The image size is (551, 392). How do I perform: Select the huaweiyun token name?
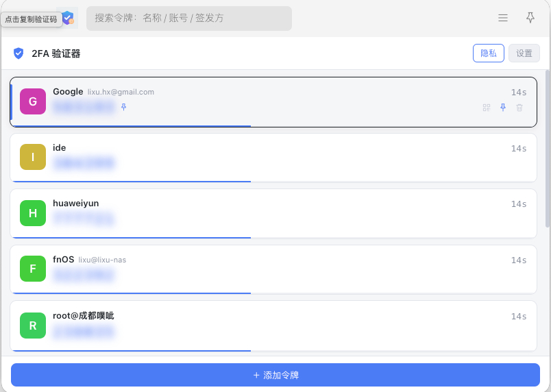pyautogui.click(x=76, y=204)
